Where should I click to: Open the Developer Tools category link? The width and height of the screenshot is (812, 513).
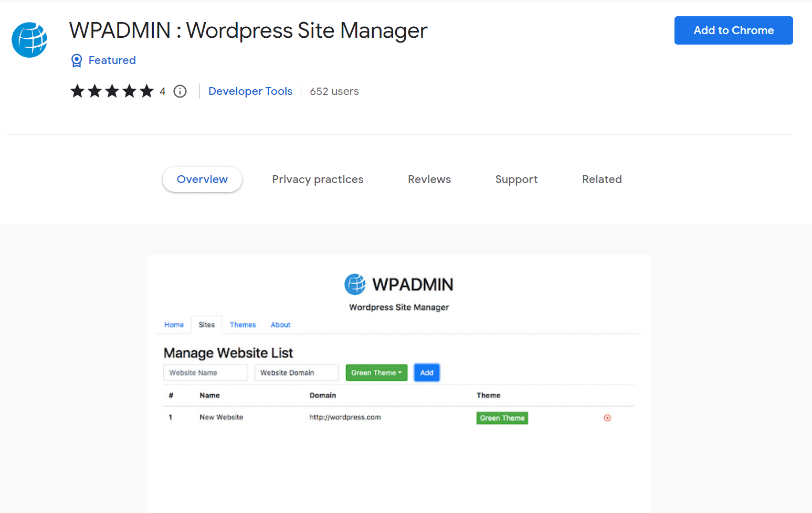[x=250, y=91]
